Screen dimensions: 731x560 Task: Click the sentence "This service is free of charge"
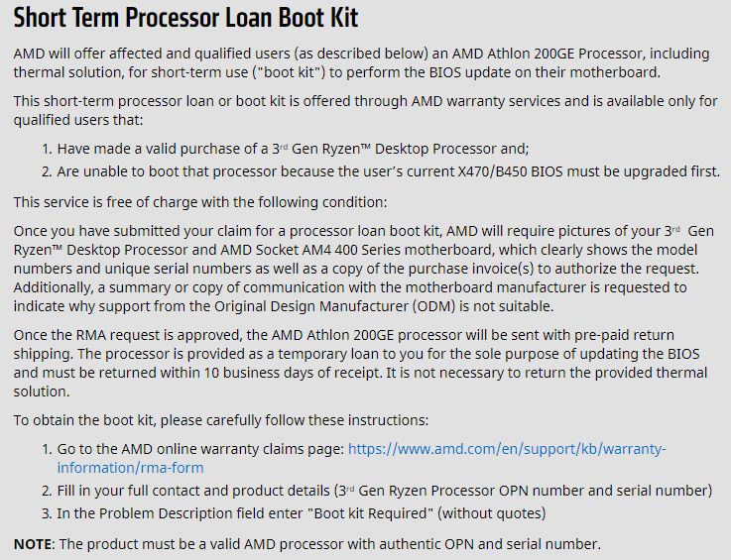click(x=199, y=202)
